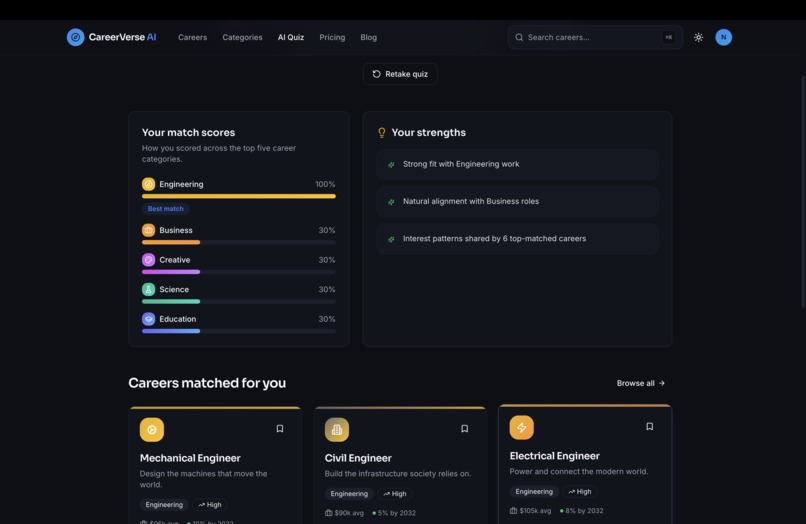Click the High growth tag on Civil Engineer
This screenshot has height=524, width=806.
coord(395,494)
